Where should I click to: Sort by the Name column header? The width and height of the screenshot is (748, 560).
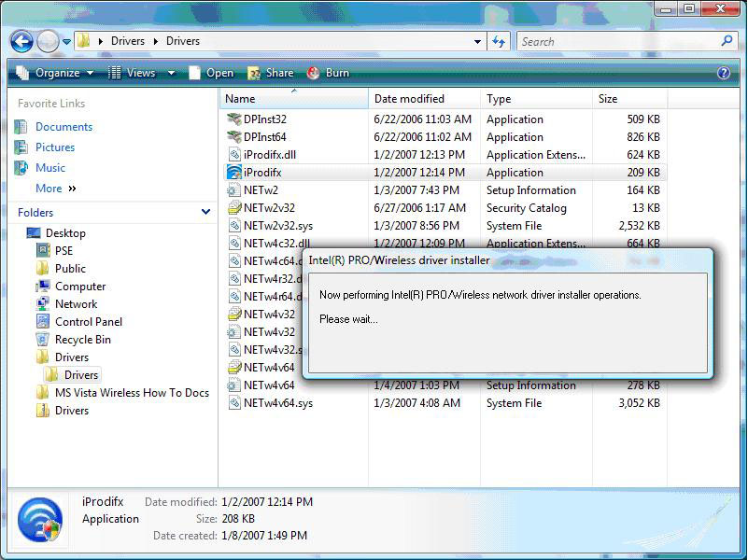(x=294, y=99)
